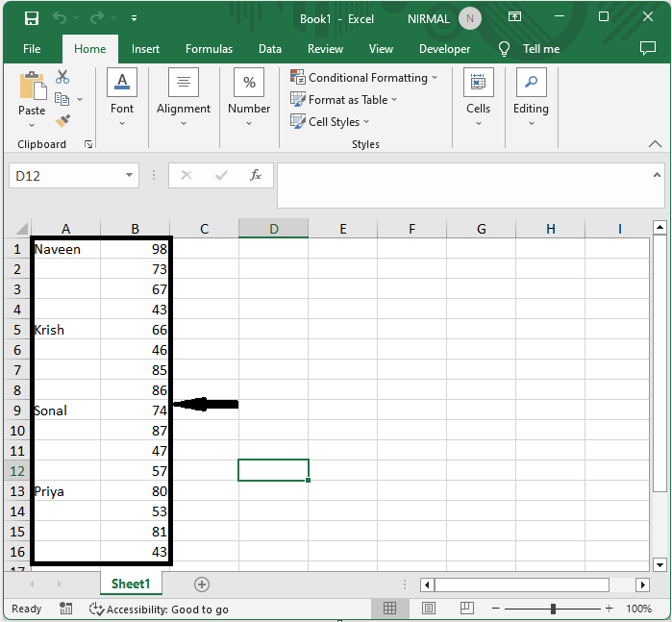This screenshot has height=622, width=672.
Task: Click cell A1 containing Naveen
Action: coord(67,249)
